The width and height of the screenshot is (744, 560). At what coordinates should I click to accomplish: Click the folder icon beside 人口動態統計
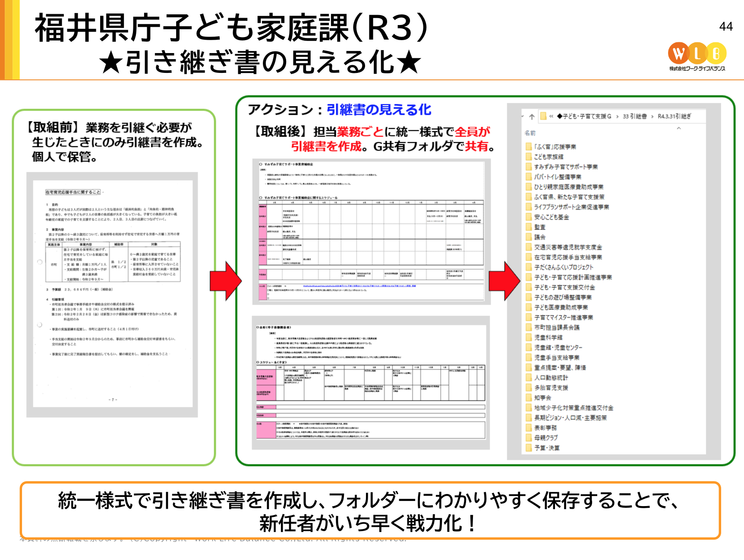[x=529, y=378]
